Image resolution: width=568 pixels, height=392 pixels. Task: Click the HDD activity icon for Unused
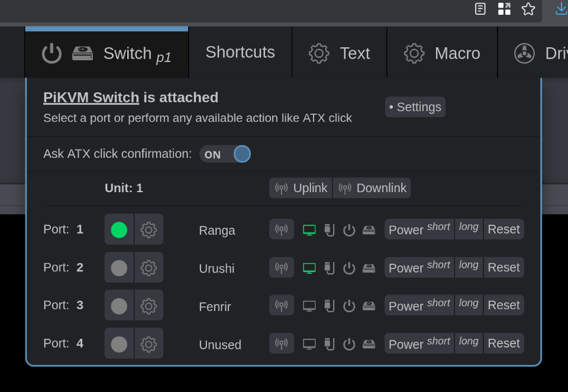(x=369, y=344)
